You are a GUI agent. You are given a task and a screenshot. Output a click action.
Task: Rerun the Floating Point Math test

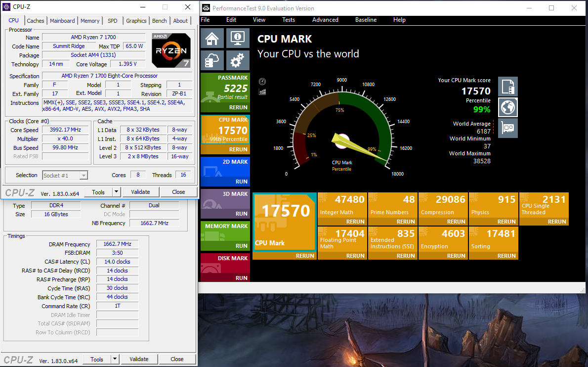point(355,256)
